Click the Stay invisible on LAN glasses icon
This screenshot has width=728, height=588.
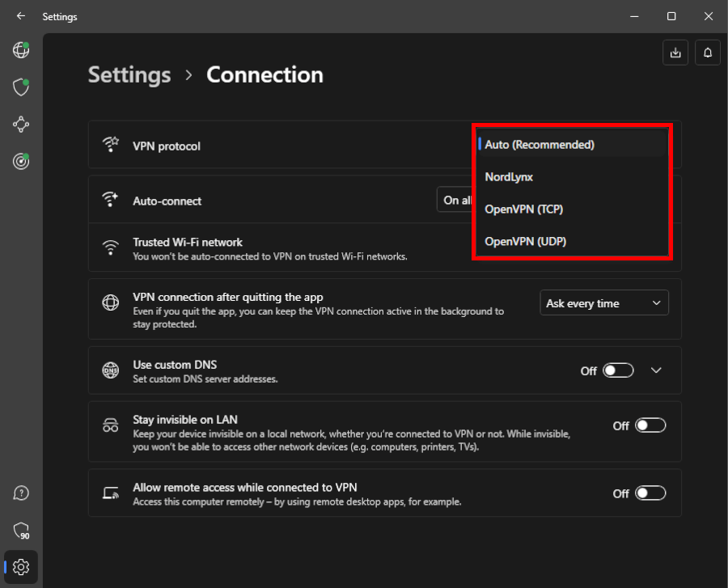pyautogui.click(x=111, y=425)
